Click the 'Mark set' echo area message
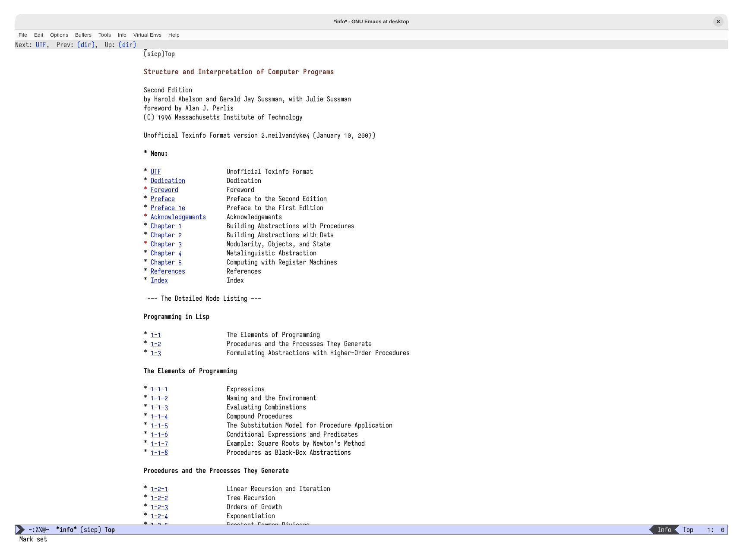Viewport: 743px width, 560px height. (x=33, y=539)
